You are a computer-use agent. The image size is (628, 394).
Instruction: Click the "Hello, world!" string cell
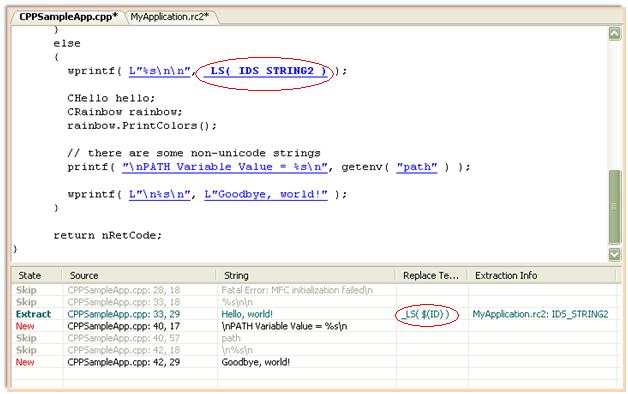[x=247, y=314]
